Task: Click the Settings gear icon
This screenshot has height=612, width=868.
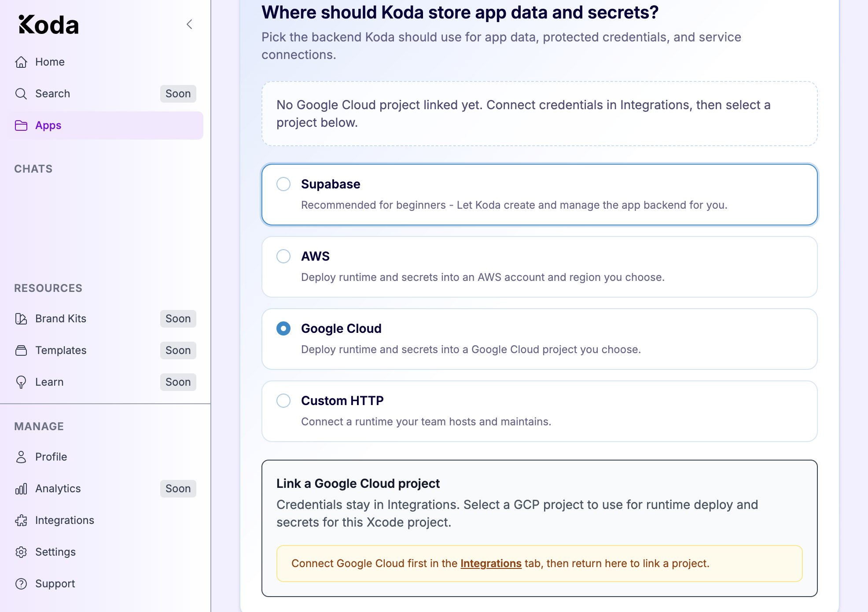Action: 21,552
